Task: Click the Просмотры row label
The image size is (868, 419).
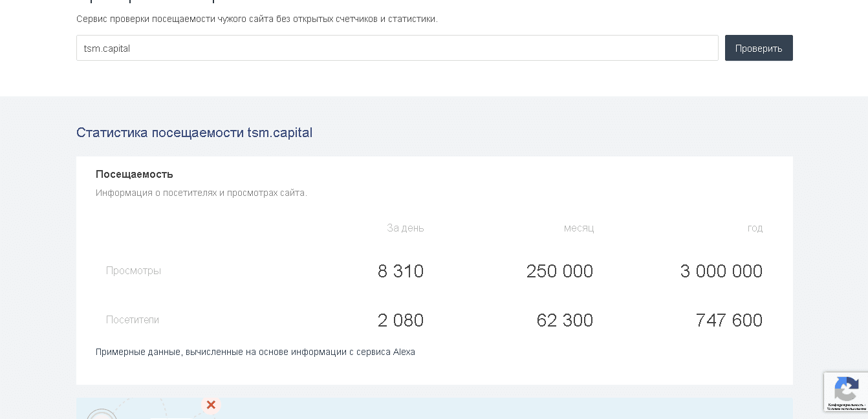Action: click(x=133, y=270)
